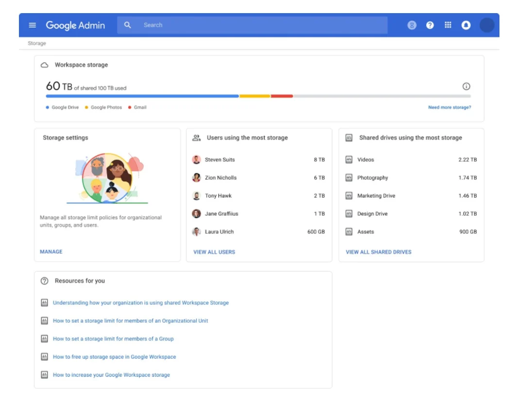
Task: Open the main navigation hamburger menu
Action: pyautogui.click(x=32, y=25)
